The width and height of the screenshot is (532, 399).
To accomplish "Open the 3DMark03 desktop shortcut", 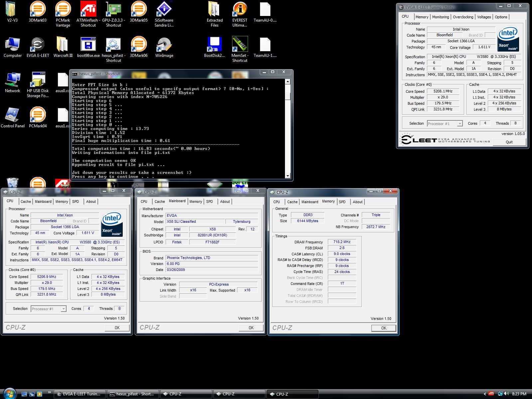I will pos(38,12).
